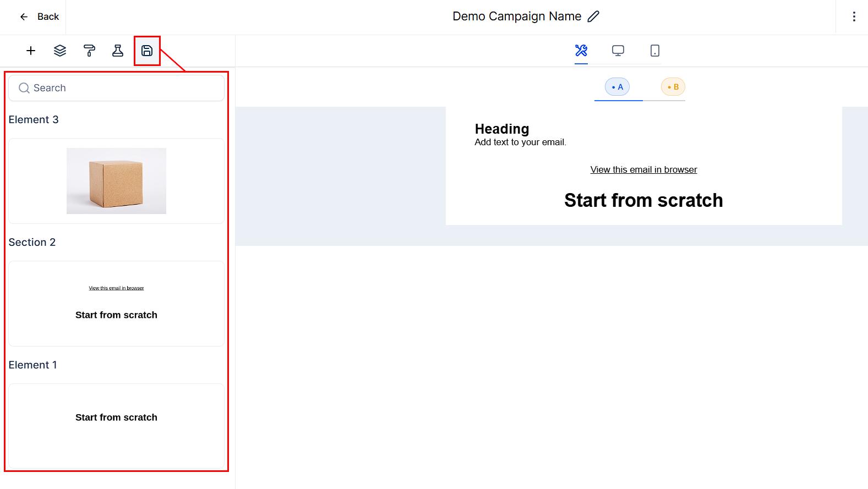Switch to mobile preview
This screenshot has height=489, width=868.
click(x=655, y=51)
